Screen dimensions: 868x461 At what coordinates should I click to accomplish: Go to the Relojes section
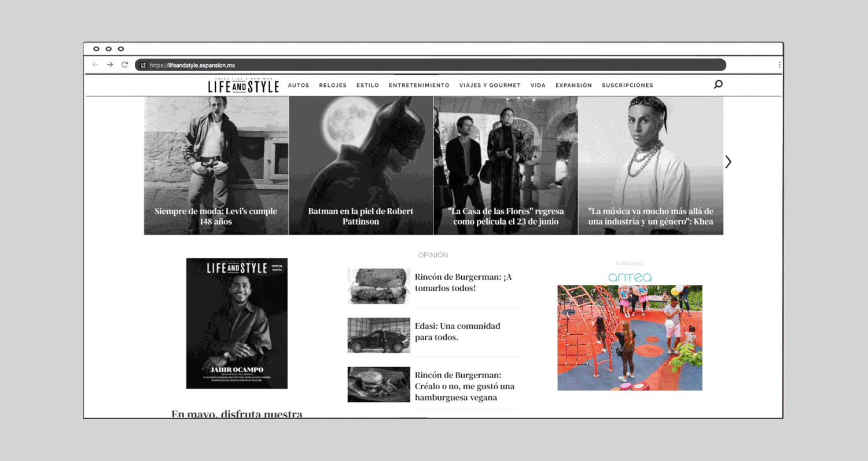point(333,86)
